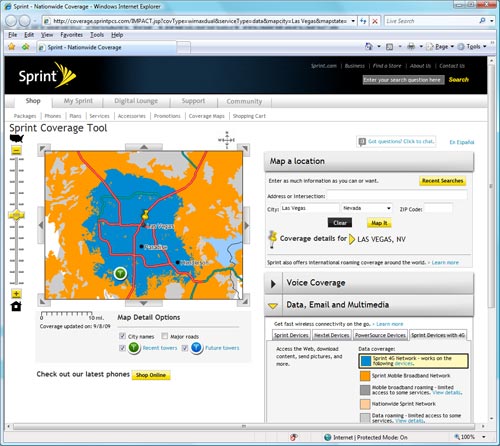
Task: Pan map south with the bottom arrow
Action: 144,303
